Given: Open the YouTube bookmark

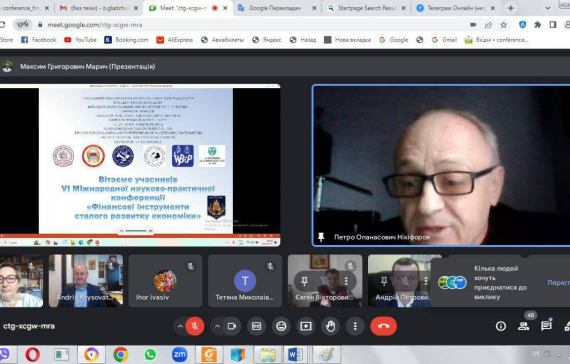Looking at the screenshot, I should (x=80, y=40).
